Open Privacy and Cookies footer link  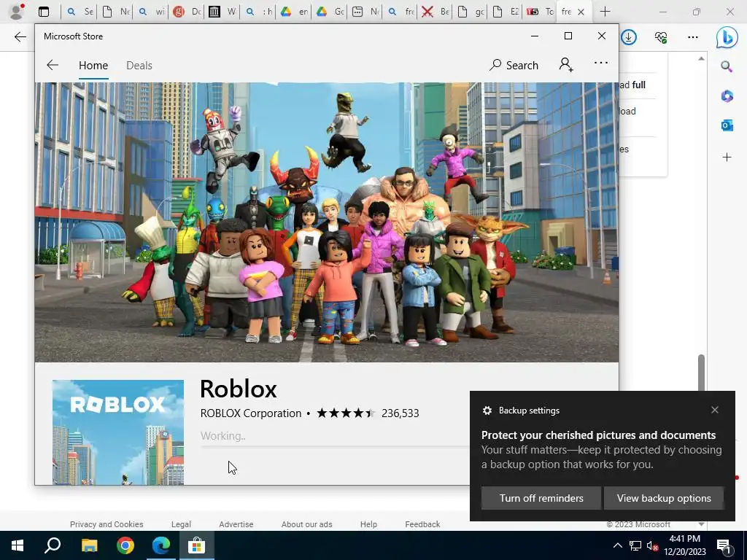point(107,524)
